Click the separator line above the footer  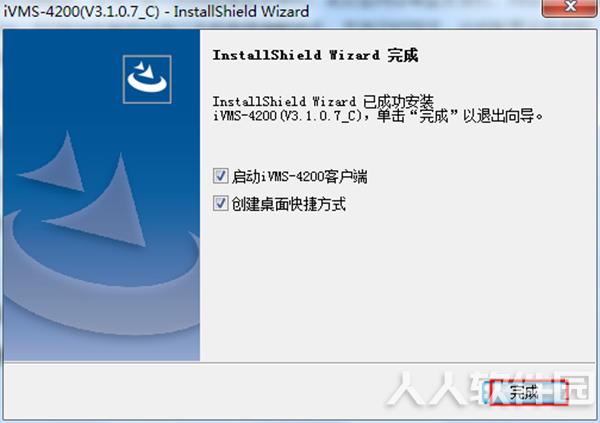tap(299, 362)
